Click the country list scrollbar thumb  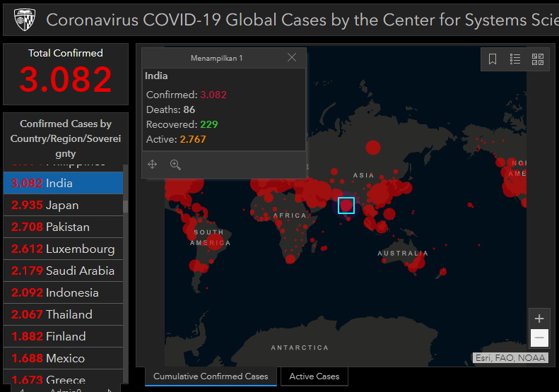tap(126, 206)
